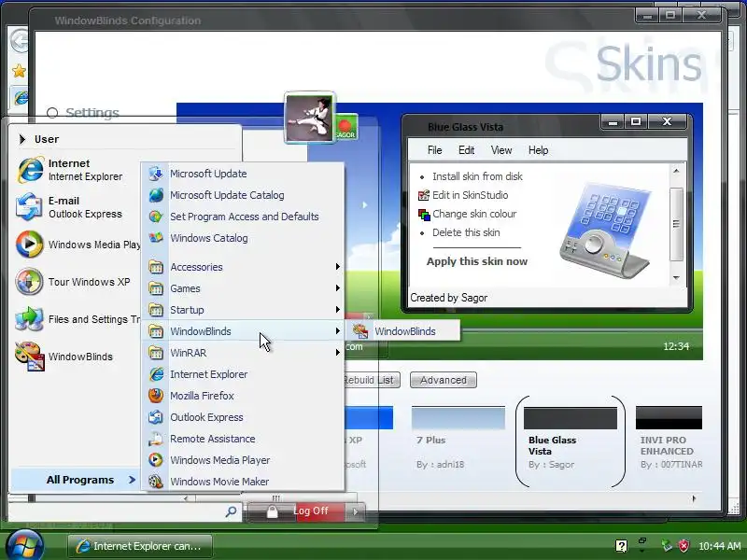
Task: Open E-mail Outlook Express pinned item
Action: [77, 207]
